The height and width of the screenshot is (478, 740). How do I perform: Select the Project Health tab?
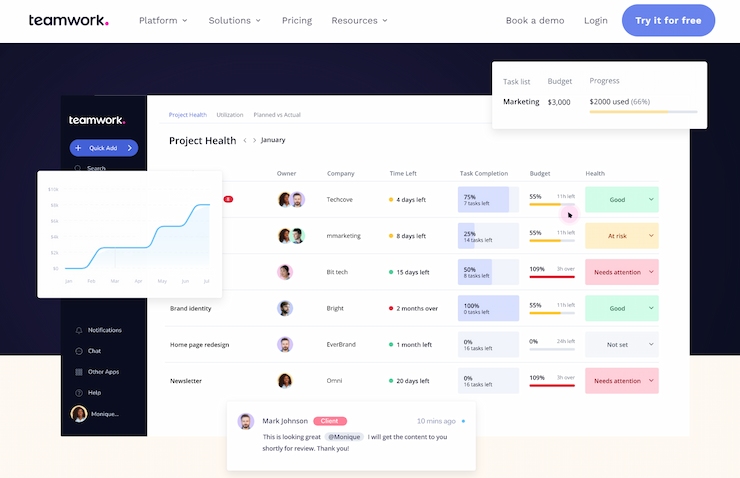188,115
